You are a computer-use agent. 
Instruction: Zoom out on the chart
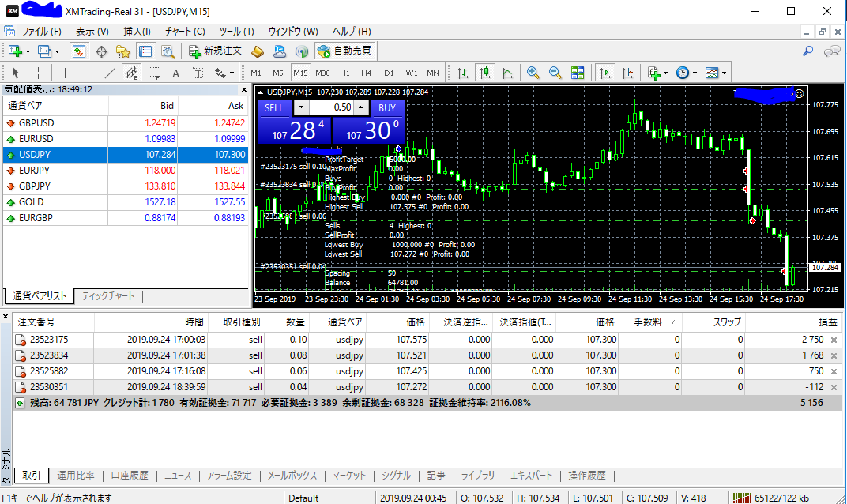pyautogui.click(x=555, y=73)
